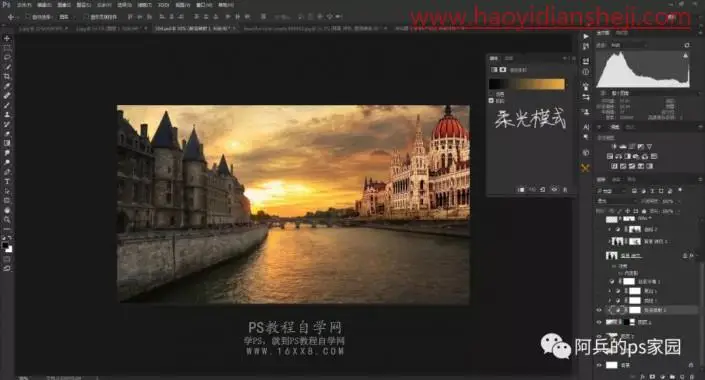
Task: Hide the bottom Background layer
Action: 599,365
